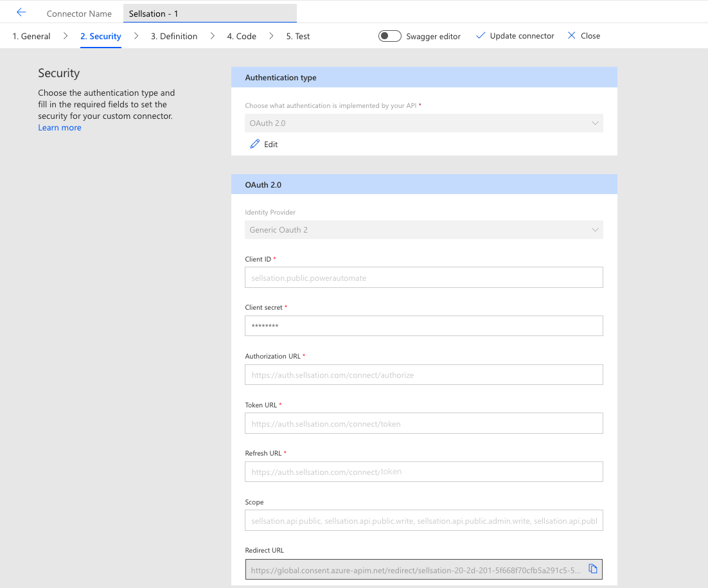Switch to the 4. Code tab
Screen dimensions: 708x588
point(242,36)
